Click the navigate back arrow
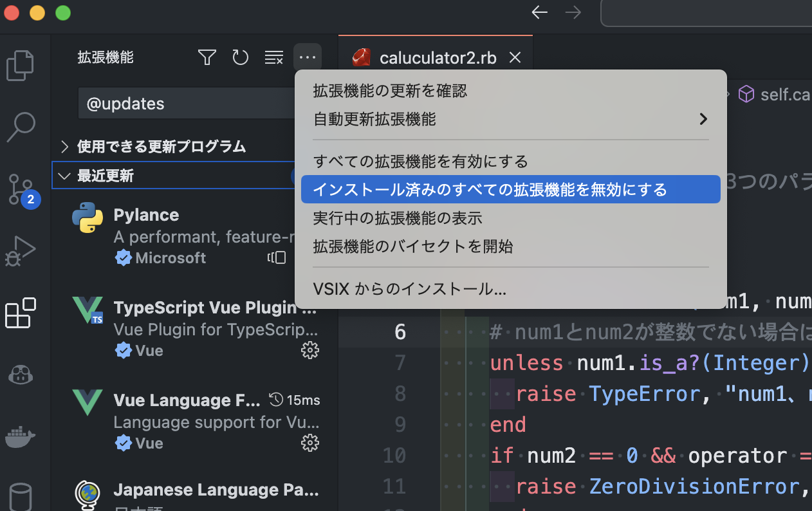The width and height of the screenshot is (812, 511). tap(539, 12)
